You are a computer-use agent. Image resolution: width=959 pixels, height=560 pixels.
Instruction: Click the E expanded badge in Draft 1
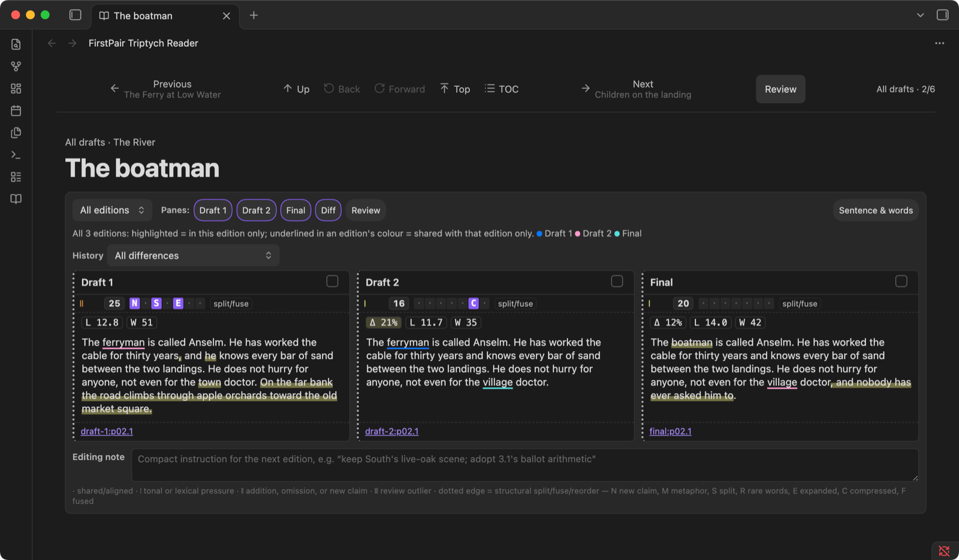coord(178,304)
